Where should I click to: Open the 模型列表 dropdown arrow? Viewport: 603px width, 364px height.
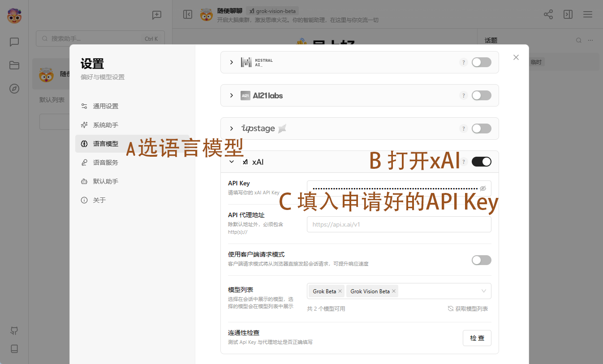tap(484, 291)
